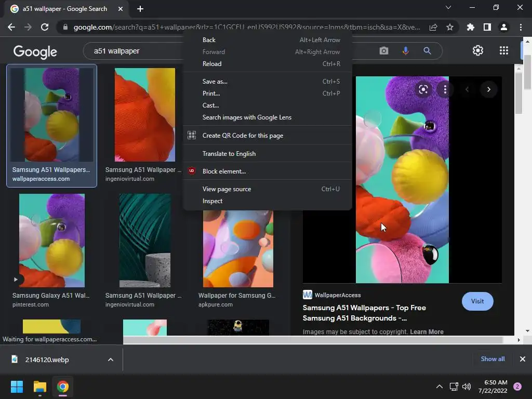Click the Google Lens icon on preview image
The width and height of the screenshot is (532, 399).
click(423, 89)
